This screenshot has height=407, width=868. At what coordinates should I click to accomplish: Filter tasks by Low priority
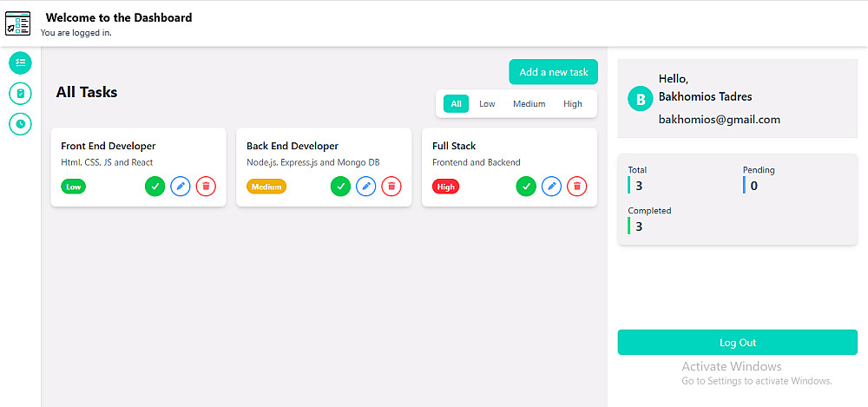[487, 103]
